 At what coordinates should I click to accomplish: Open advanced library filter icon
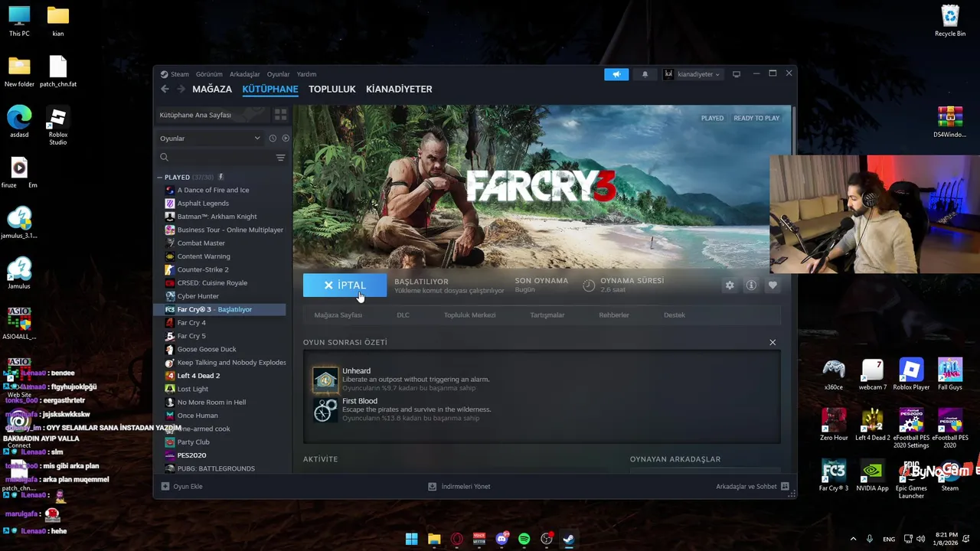click(x=280, y=158)
